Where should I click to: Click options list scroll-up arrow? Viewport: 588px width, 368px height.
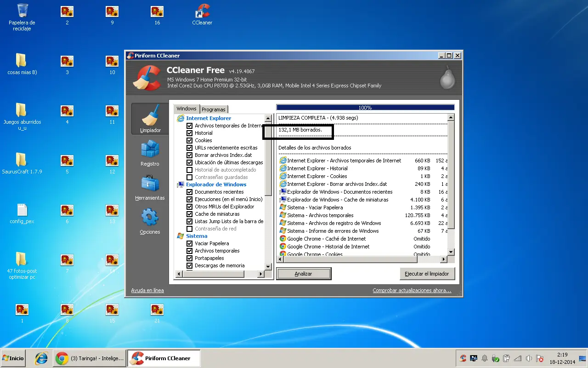(268, 118)
